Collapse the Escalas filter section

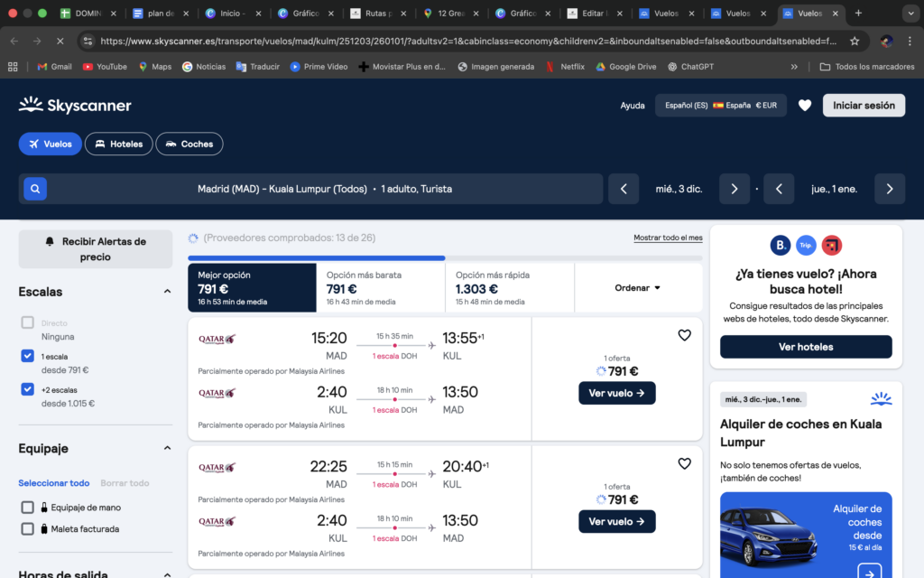pyautogui.click(x=167, y=292)
